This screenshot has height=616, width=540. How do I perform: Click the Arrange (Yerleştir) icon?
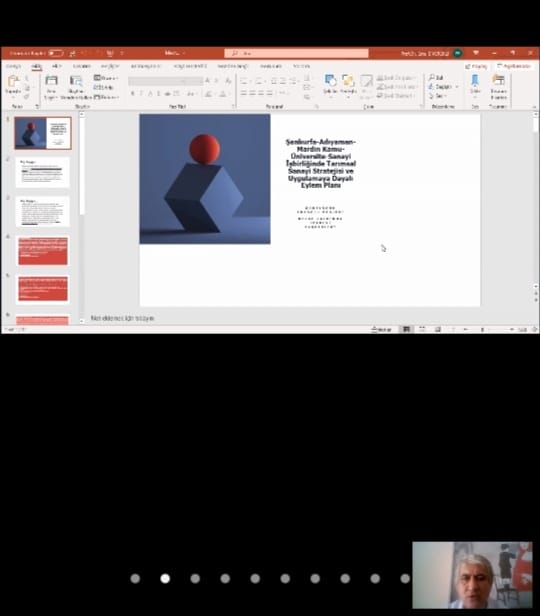[348, 81]
